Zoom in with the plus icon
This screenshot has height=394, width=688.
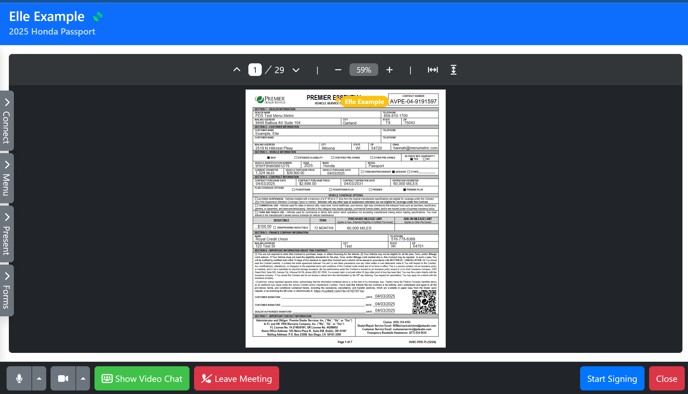[389, 70]
